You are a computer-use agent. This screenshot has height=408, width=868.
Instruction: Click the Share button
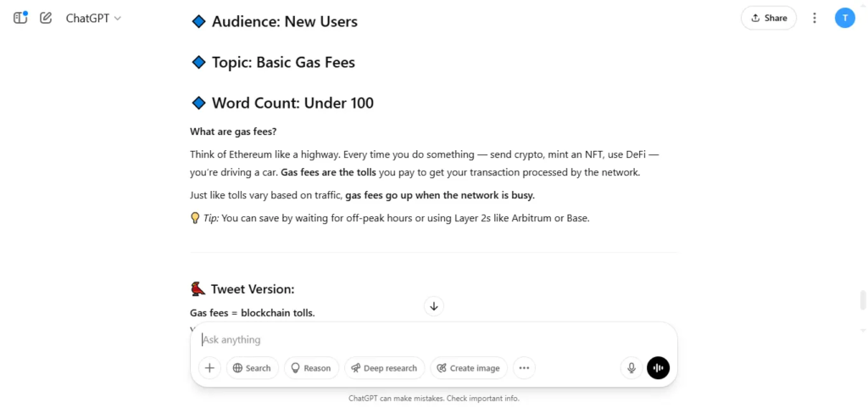pyautogui.click(x=768, y=18)
